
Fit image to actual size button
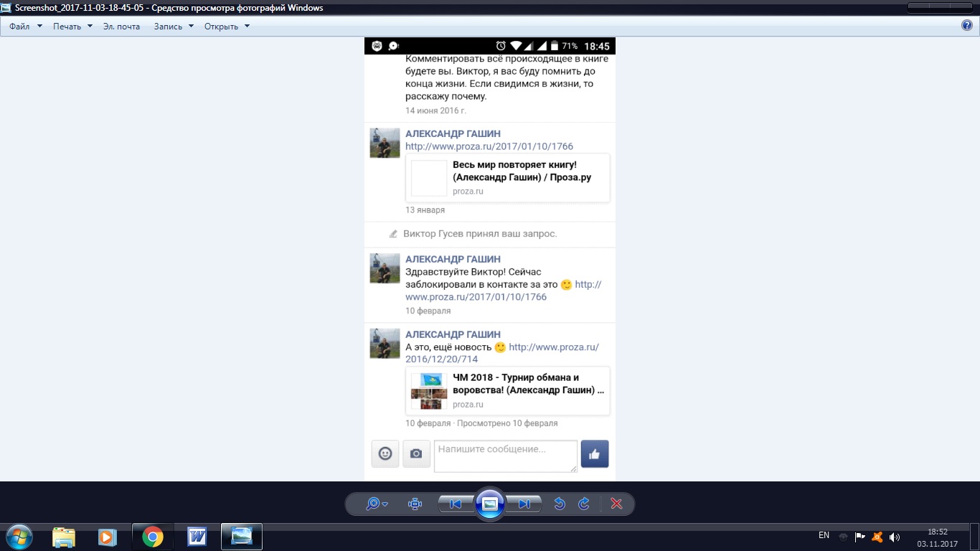415,504
